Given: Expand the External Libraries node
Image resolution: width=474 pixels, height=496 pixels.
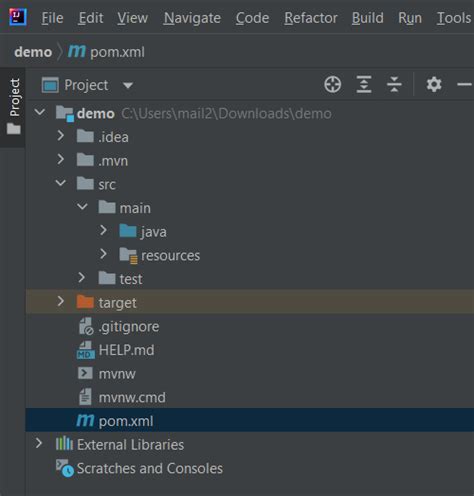Looking at the screenshot, I should (x=39, y=443).
